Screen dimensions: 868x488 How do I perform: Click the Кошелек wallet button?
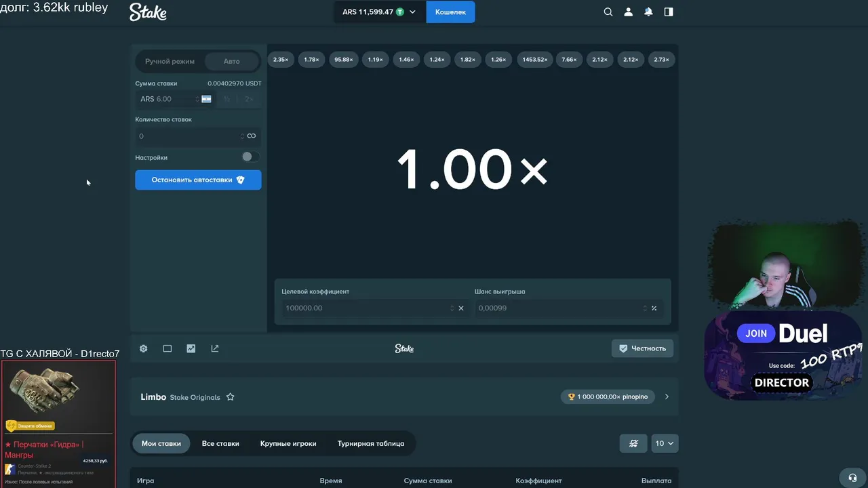450,12
